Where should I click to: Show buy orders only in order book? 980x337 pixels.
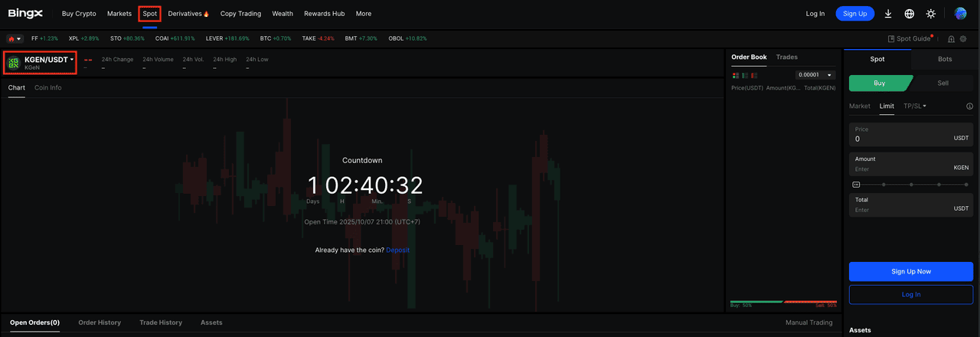click(745, 75)
